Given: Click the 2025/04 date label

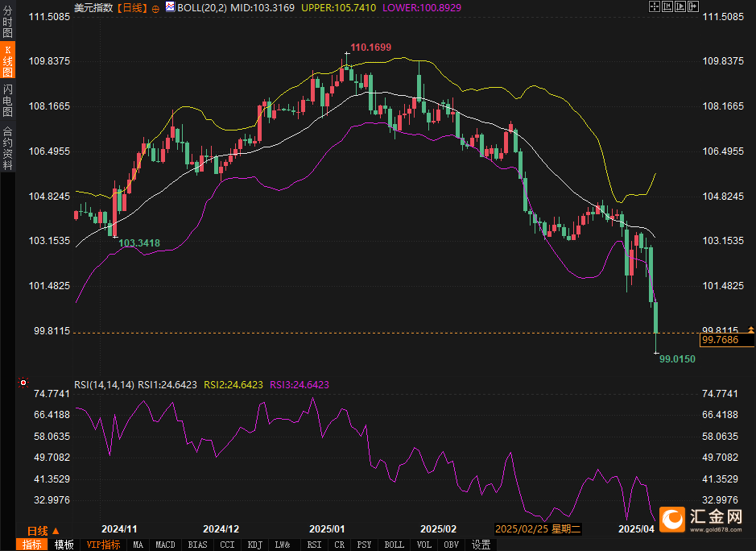Looking at the screenshot, I should pyautogui.click(x=636, y=528).
